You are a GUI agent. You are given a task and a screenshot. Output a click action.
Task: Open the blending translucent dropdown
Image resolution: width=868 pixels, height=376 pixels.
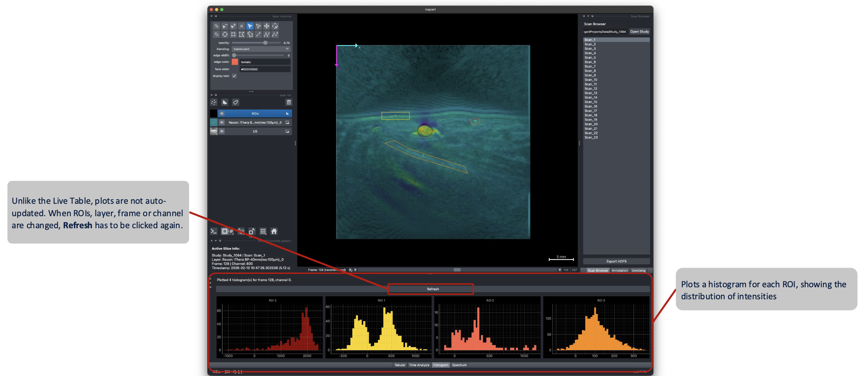(x=261, y=49)
